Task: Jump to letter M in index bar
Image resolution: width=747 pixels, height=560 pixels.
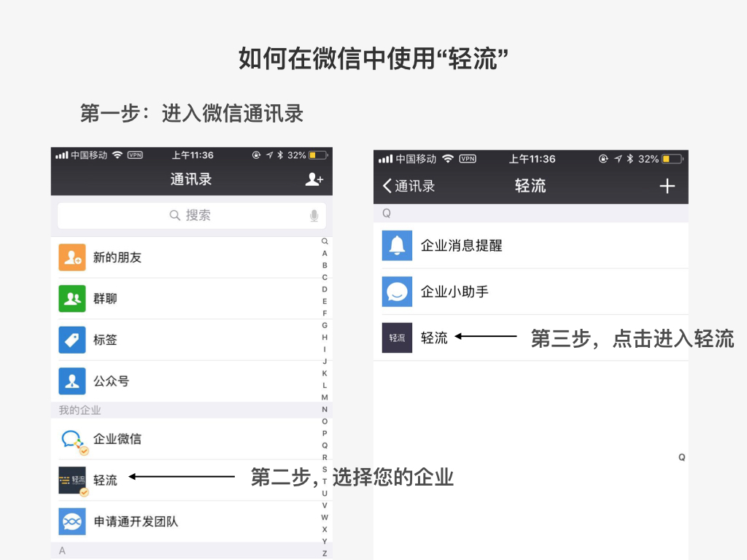Action: click(x=325, y=397)
